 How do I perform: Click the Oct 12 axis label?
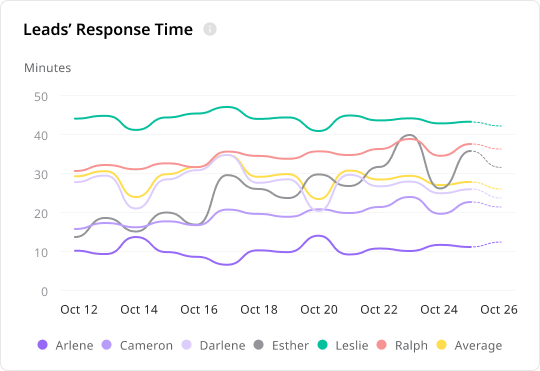(79, 309)
